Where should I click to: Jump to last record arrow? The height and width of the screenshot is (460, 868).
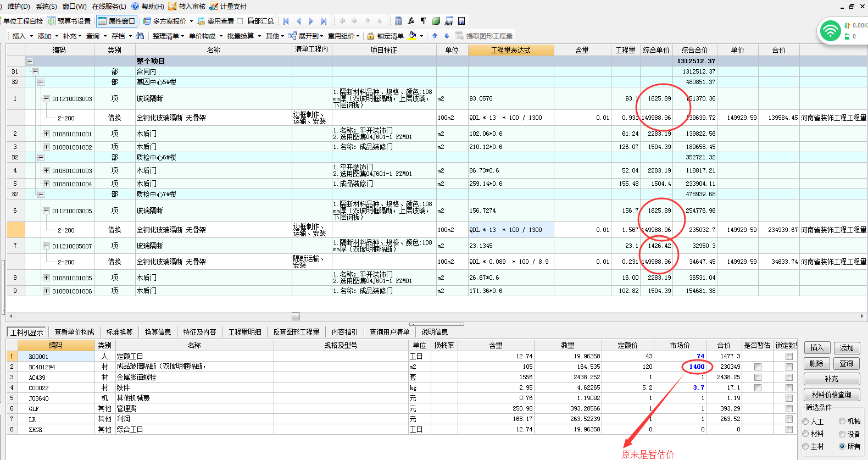pyautogui.click(x=324, y=21)
